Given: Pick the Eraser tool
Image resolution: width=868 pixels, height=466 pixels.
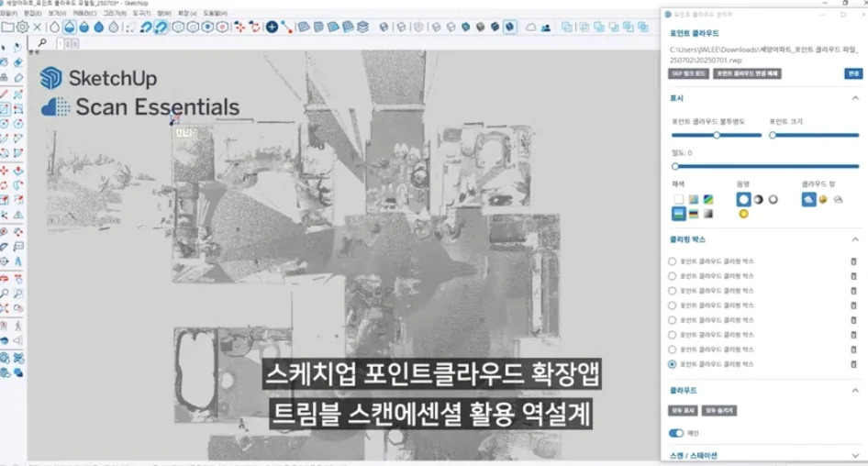Looking at the screenshot, I should tap(18, 62).
